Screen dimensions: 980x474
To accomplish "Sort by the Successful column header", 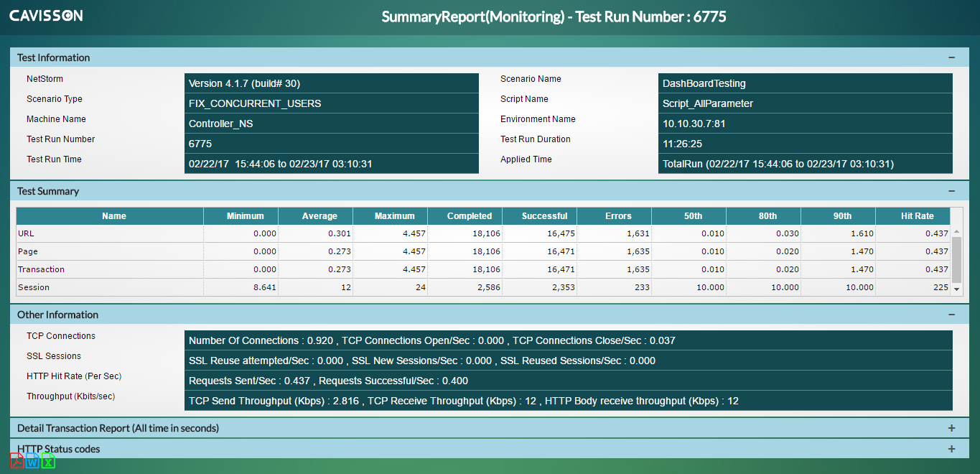I will click(x=540, y=216).
